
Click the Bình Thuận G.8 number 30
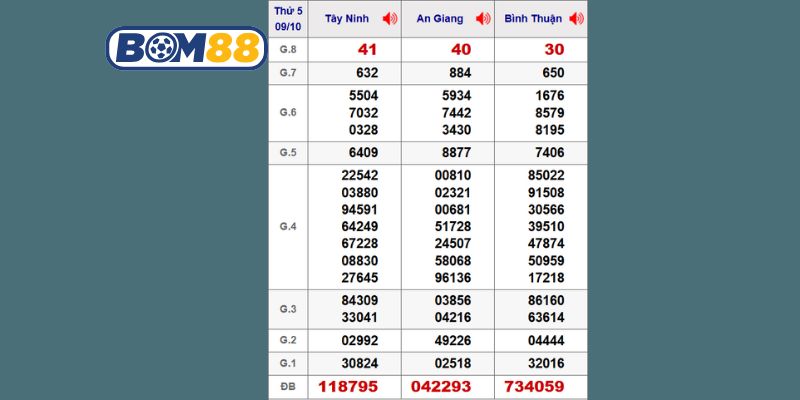[554, 49]
